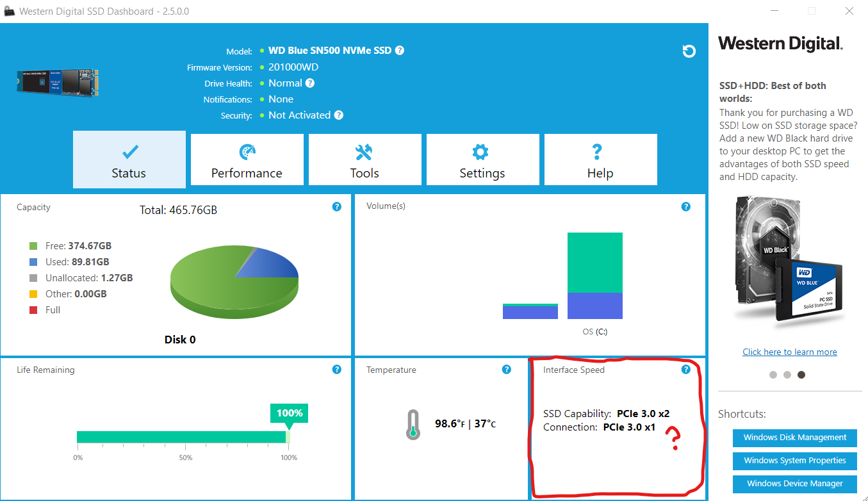868x501 pixels.
Task: Click the Connection 'PCIe 3.0 x1' value
Action: tap(629, 427)
